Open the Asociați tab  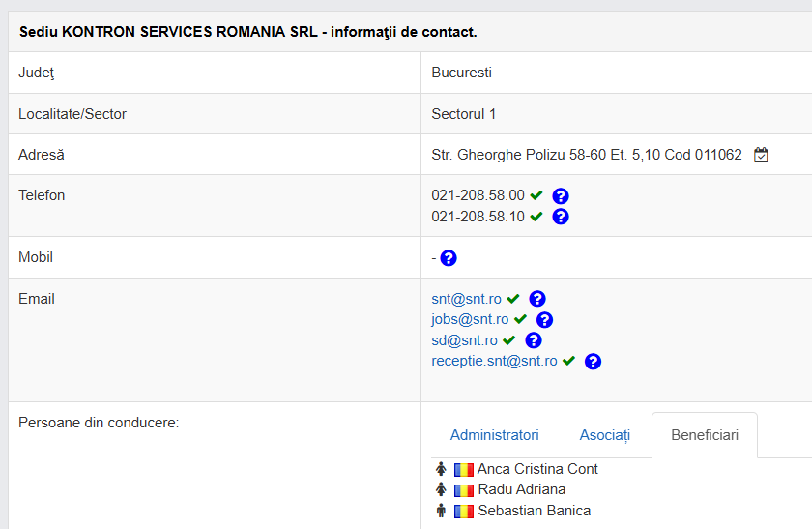[x=604, y=435]
